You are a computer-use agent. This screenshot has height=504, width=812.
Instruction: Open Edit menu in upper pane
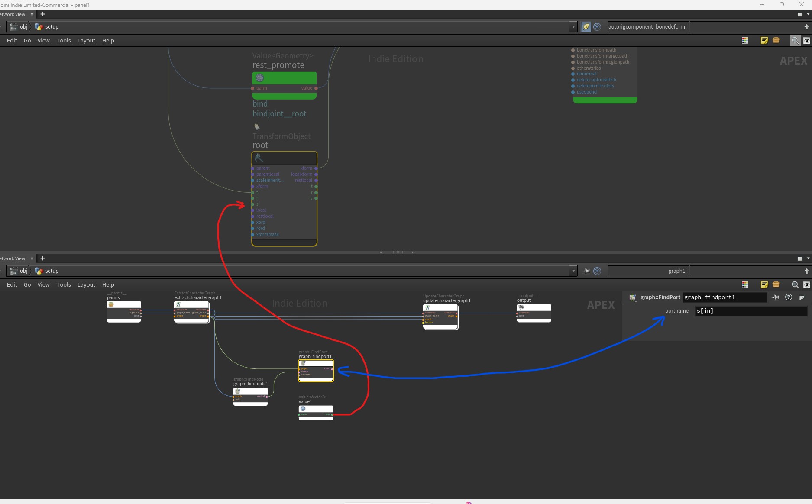tap(12, 40)
